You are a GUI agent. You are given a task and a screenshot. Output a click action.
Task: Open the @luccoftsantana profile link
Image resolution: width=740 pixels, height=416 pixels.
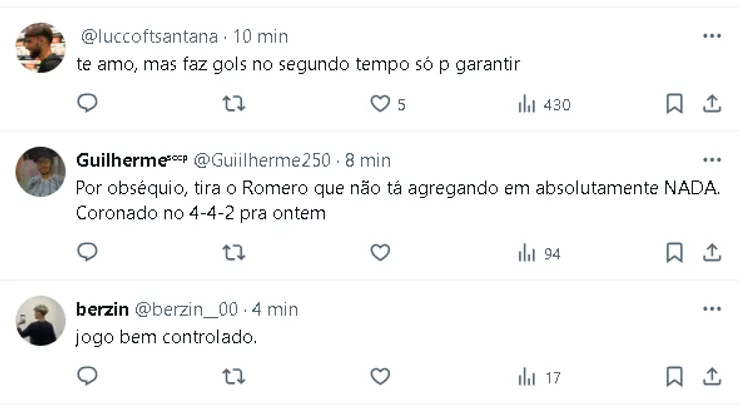pyautogui.click(x=148, y=36)
